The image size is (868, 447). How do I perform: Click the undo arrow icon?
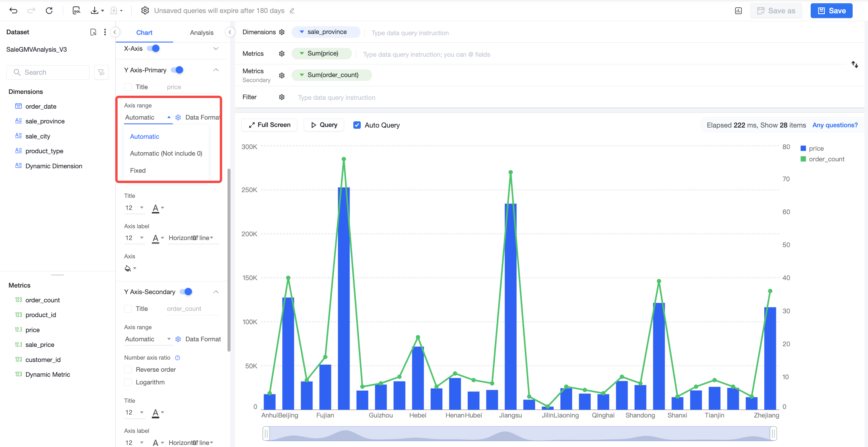coord(14,10)
